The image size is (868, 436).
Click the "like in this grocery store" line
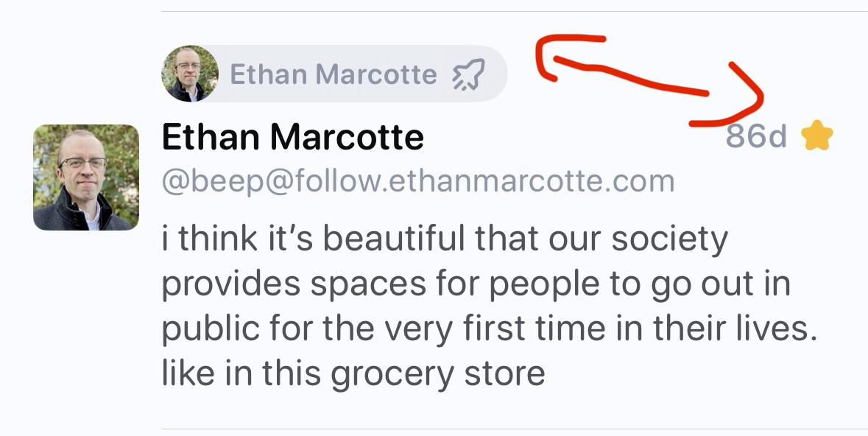353,374
